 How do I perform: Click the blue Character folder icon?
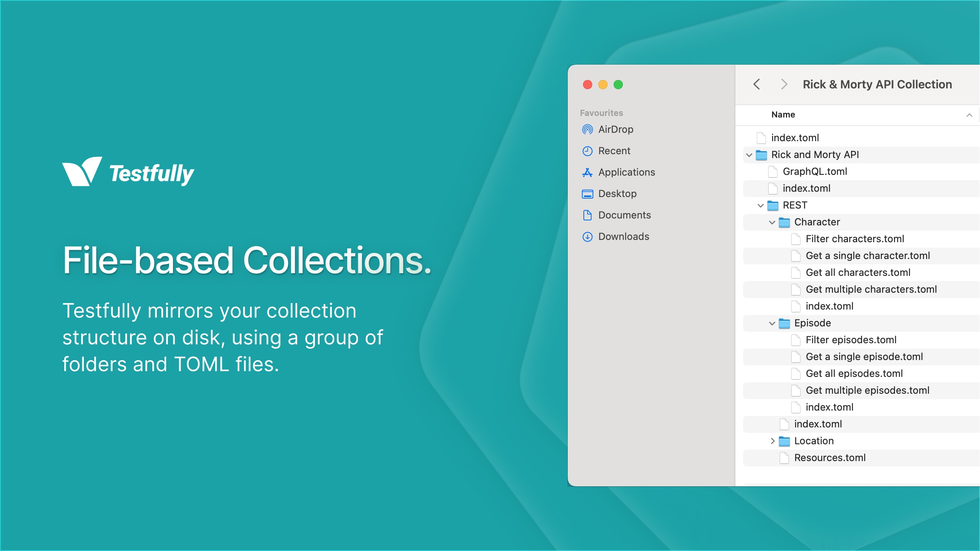point(784,222)
